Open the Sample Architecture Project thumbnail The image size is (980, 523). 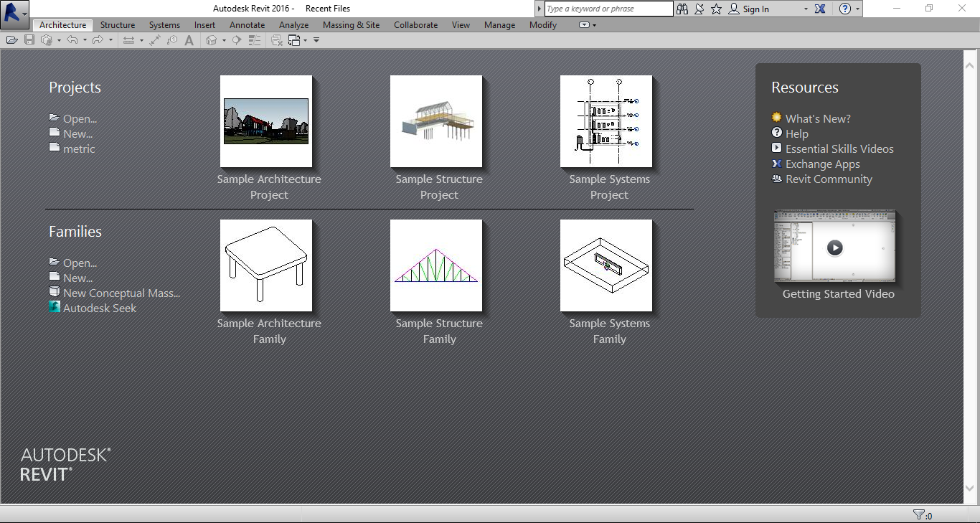coord(266,121)
